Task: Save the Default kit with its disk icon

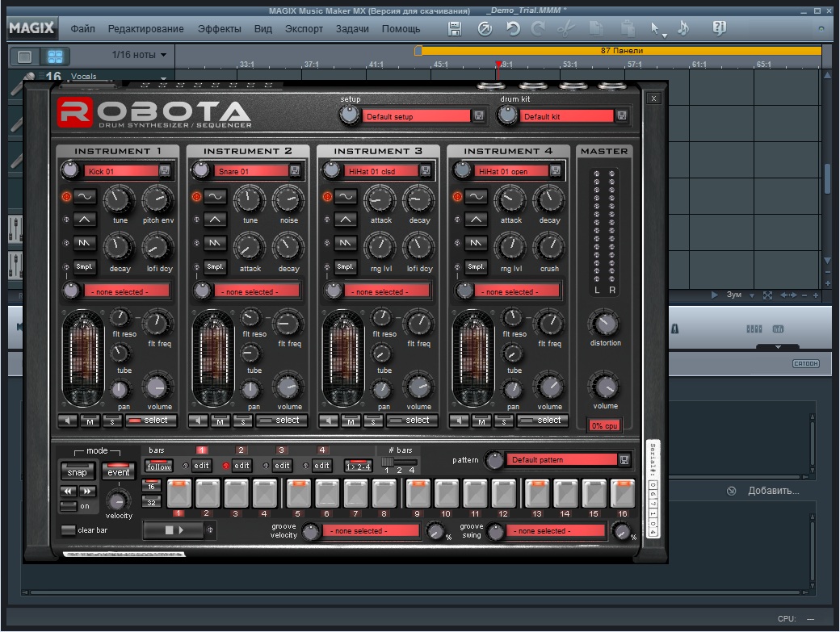Action: (621, 115)
